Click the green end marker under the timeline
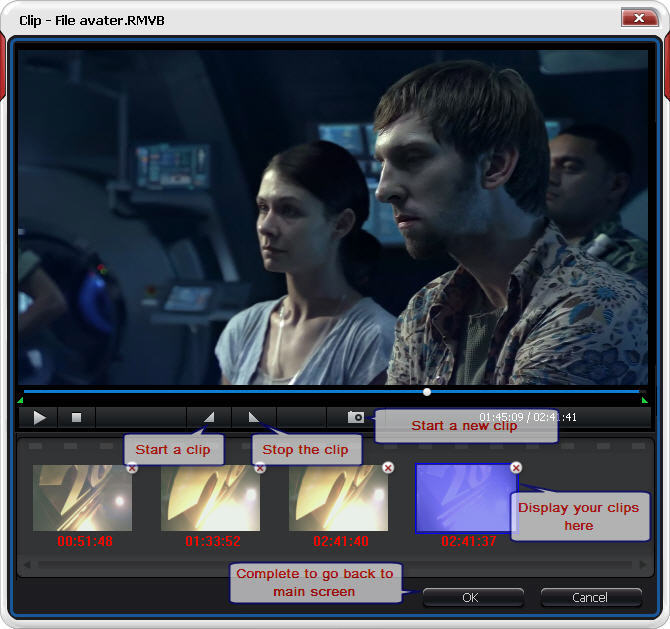 (644, 400)
